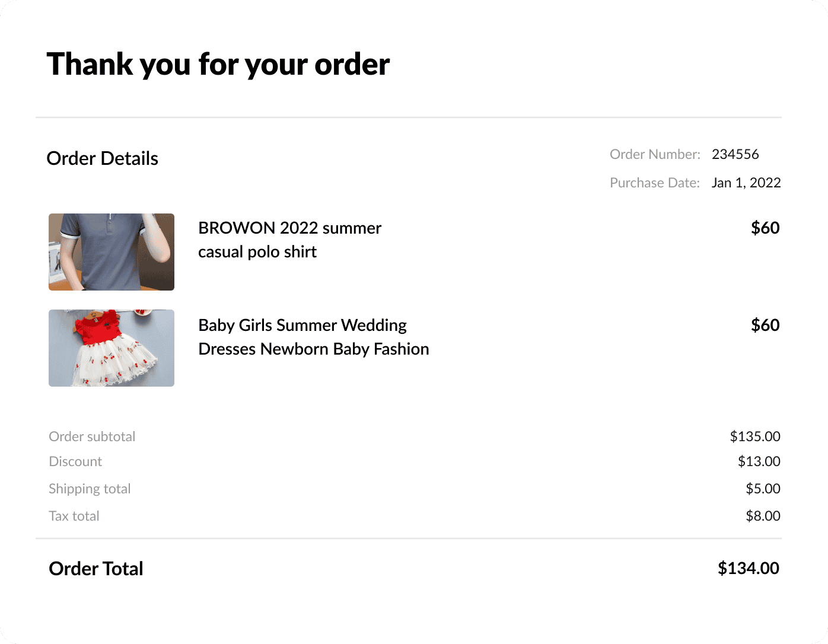Click the Discount label
Image resolution: width=828 pixels, height=644 pixels.
click(x=75, y=461)
